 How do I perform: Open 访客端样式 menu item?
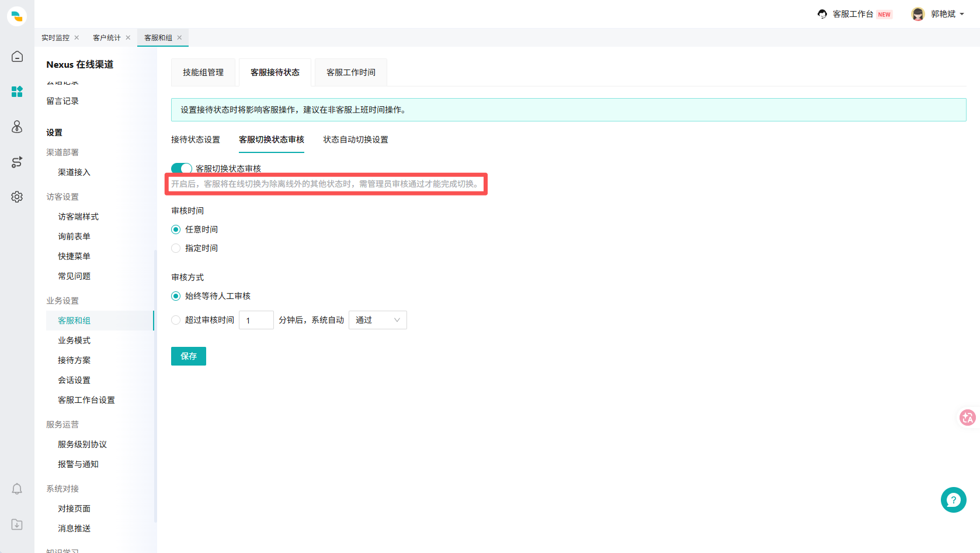[78, 217]
